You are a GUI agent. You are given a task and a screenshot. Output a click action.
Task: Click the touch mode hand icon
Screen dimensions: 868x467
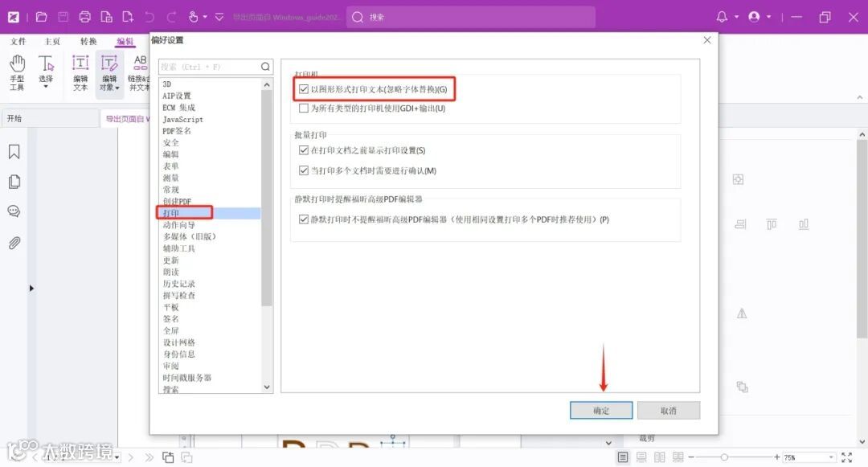(x=193, y=17)
